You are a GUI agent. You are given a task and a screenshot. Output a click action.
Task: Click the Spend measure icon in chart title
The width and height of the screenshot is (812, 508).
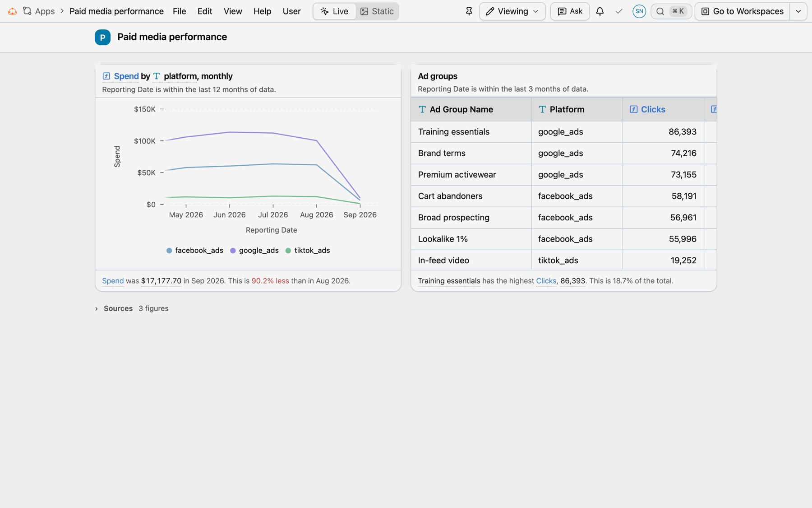[x=106, y=76]
